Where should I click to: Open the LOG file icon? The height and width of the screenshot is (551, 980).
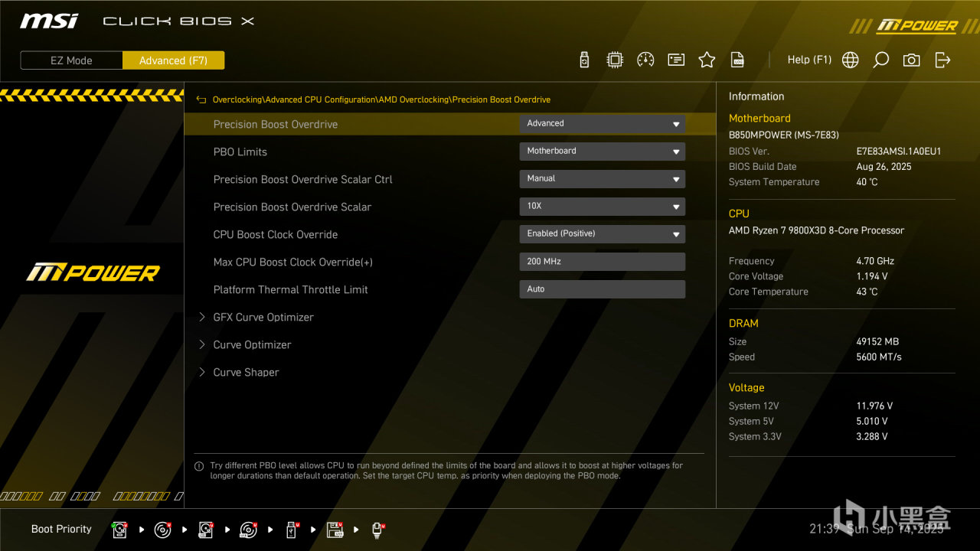click(x=737, y=60)
